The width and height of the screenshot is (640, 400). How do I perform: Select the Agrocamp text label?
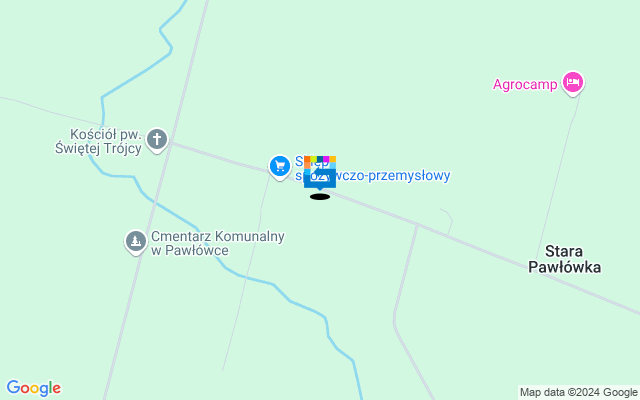click(525, 84)
